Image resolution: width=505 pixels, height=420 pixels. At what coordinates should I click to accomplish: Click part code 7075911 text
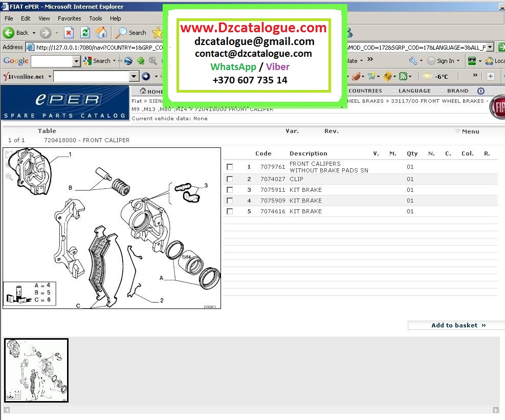pyautogui.click(x=273, y=190)
